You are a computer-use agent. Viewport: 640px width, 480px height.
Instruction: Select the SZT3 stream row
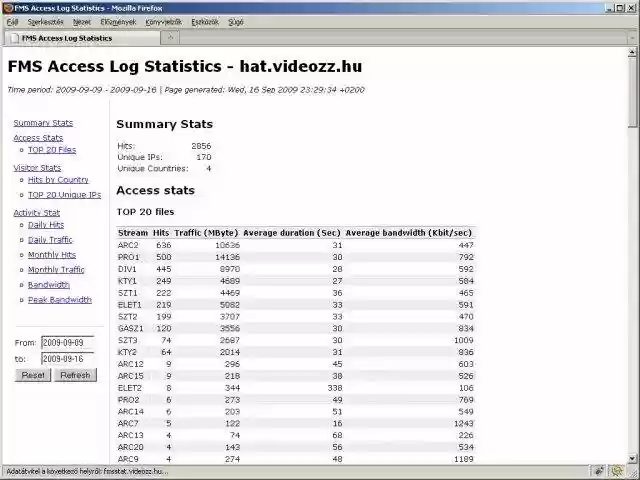(296, 340)
